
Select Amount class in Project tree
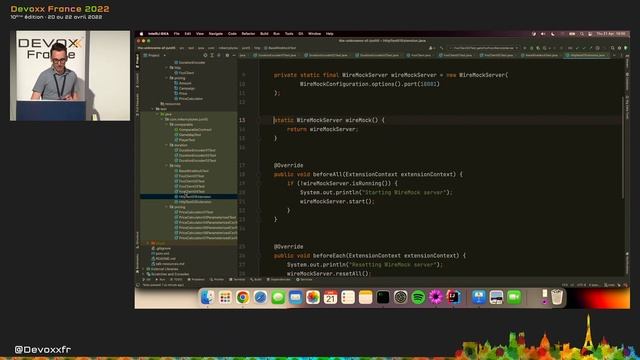(182, 83)
